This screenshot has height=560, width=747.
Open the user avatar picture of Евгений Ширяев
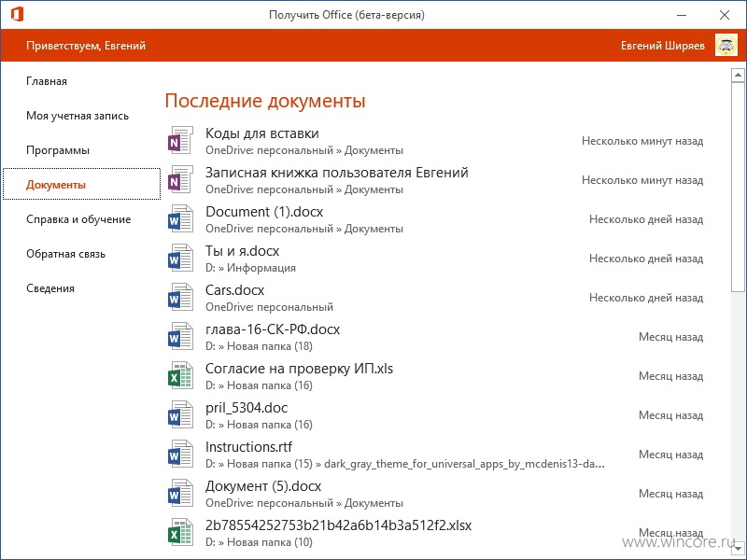[x=726, y=45]
